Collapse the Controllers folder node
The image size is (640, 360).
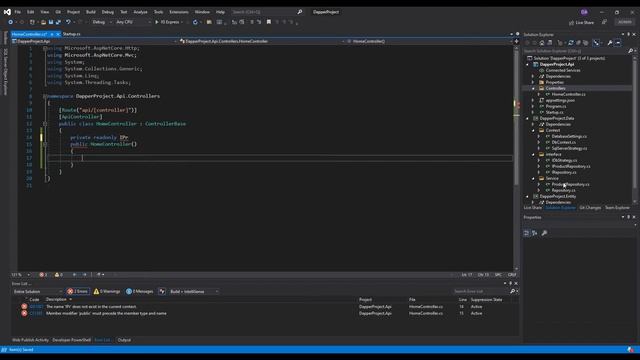(x=533, y=88)
